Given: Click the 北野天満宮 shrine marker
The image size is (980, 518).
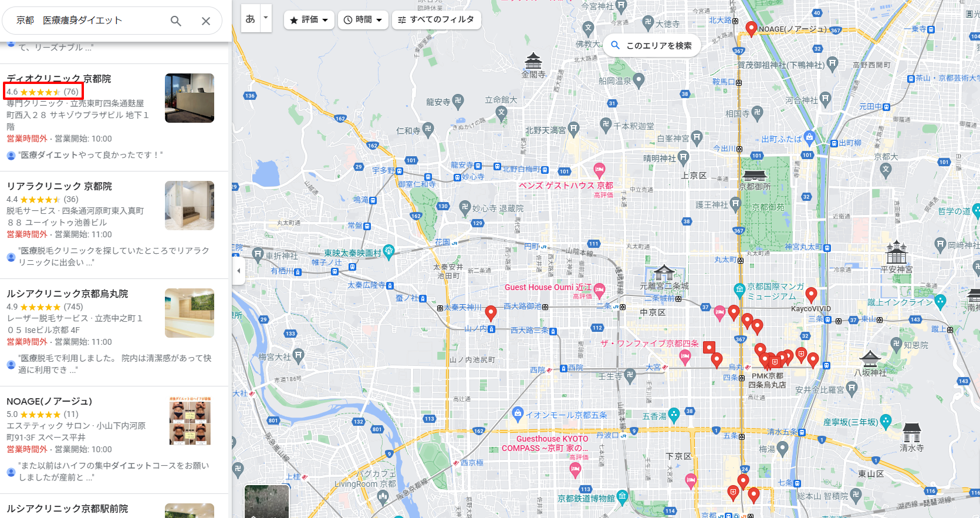Looking at the screenshot, I should pos(574,129).
